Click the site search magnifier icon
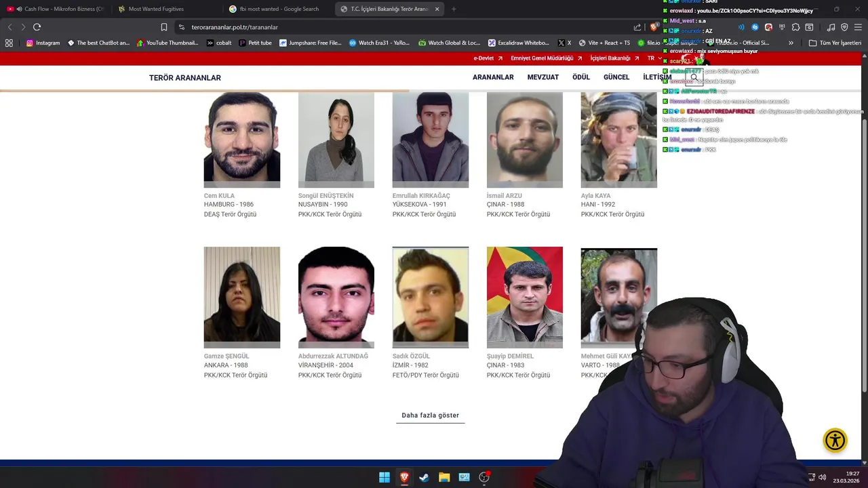The width and height of the screenshot is (868, 488). pos(694,77)
